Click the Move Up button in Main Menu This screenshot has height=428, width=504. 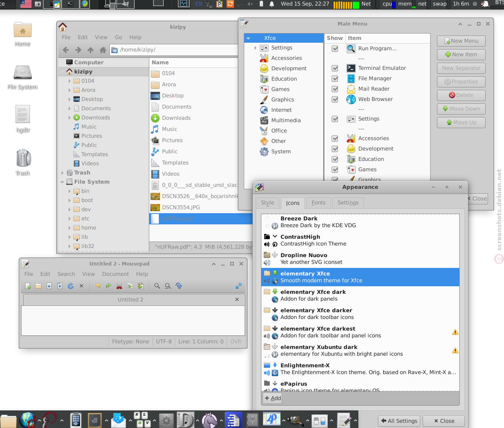(461, 123)
